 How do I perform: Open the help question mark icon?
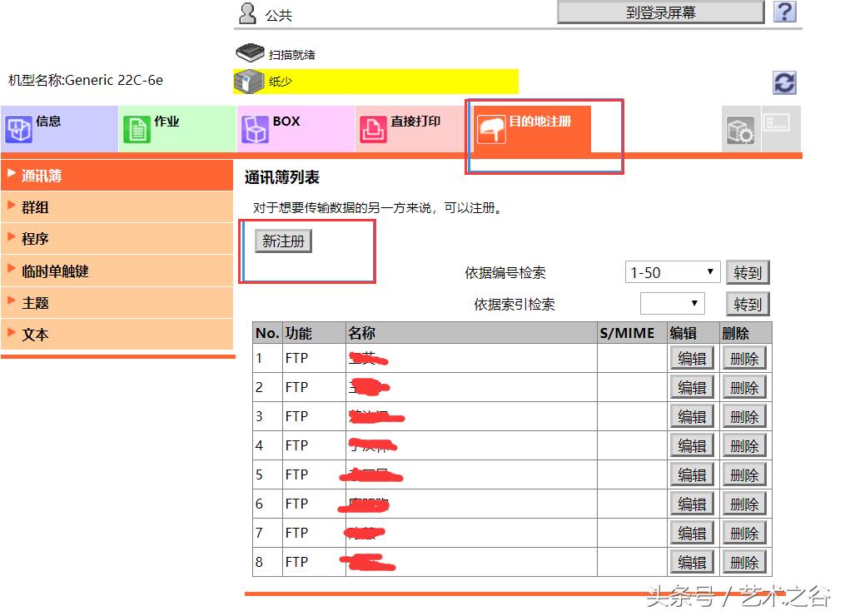click(784, 12)
